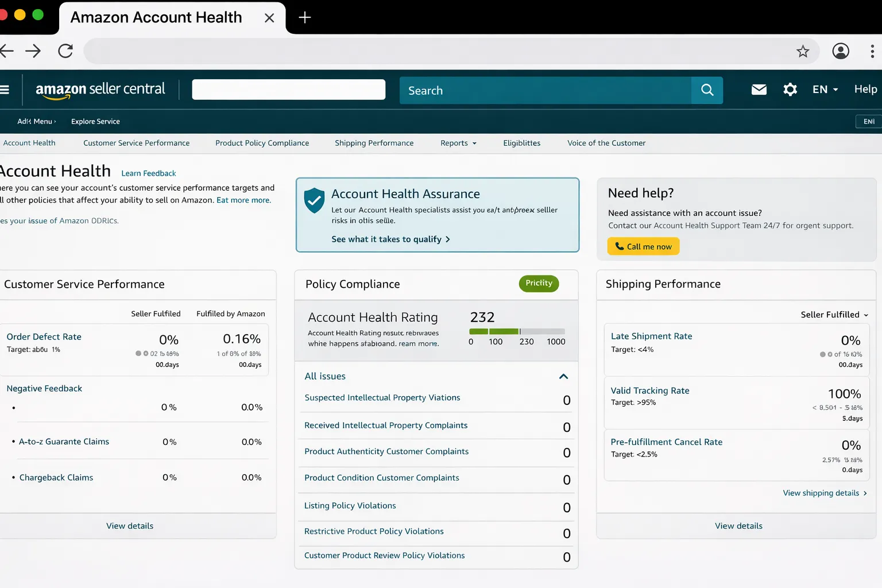882x588 pixels.
Task: Open a new browser tab with plus icon
Action: pyautogui.click(x=305, y=18)
